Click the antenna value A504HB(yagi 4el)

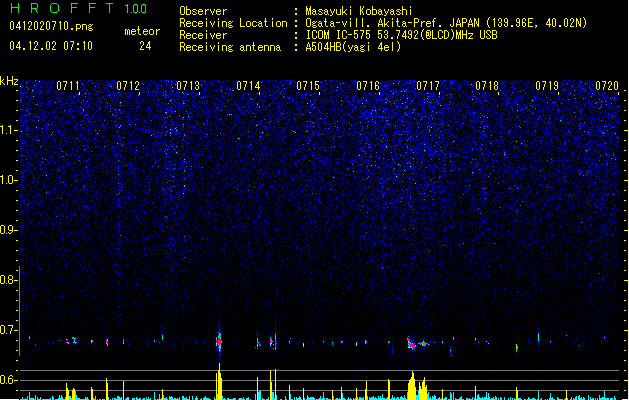(x=353, y=47)
